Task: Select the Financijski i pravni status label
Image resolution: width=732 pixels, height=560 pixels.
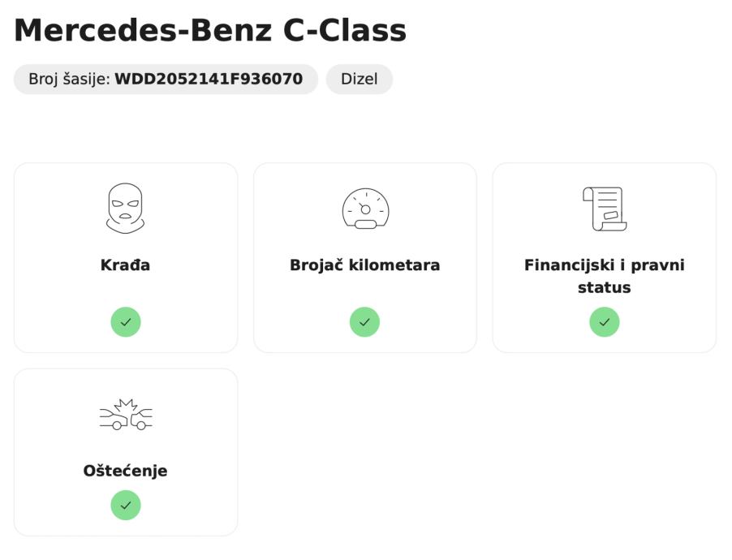Action: click(x=605, y=276)
